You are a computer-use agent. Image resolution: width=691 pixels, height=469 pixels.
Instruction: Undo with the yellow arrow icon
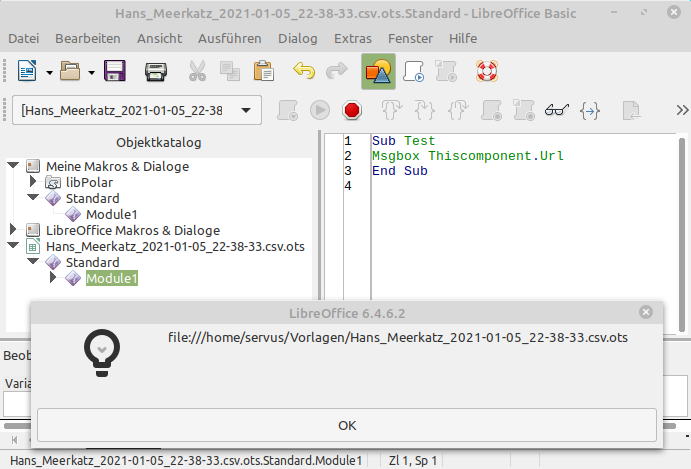pyautogui.click(x=304, y=71)
